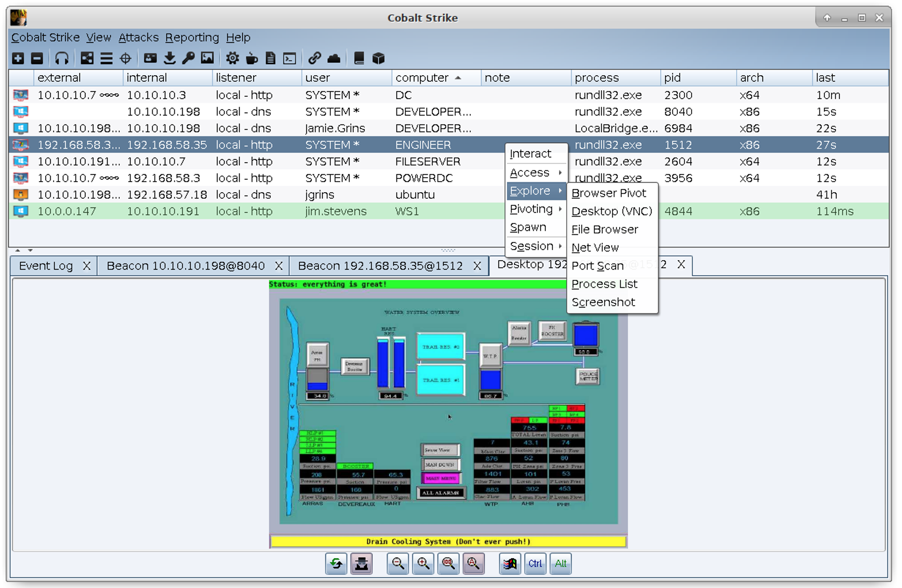Open credentials via the key icon
Image resolution: width=902 pixels, height=588 pixels.
tap(188, 58)
